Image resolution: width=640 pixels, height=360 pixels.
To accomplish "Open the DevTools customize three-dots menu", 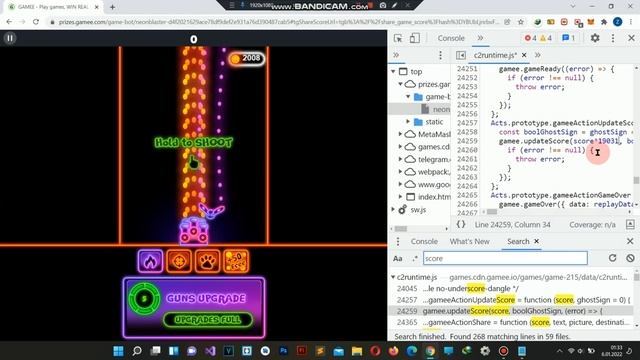I will click(x=613, y=38).
